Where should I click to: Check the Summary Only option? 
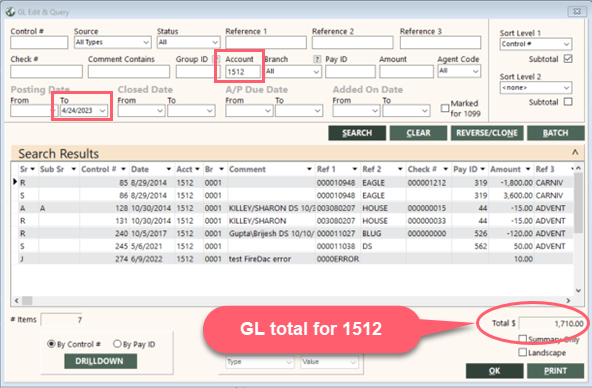point(523,339)
